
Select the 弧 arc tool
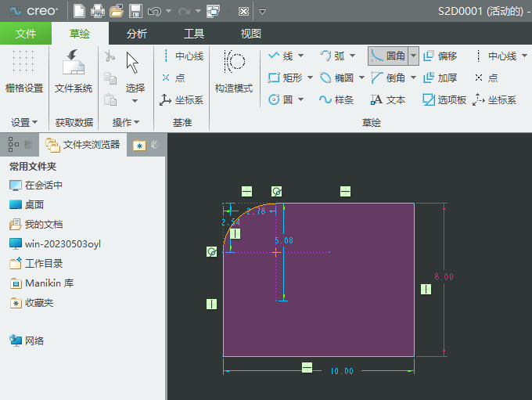pyautogui.click(x=332, y=56)
